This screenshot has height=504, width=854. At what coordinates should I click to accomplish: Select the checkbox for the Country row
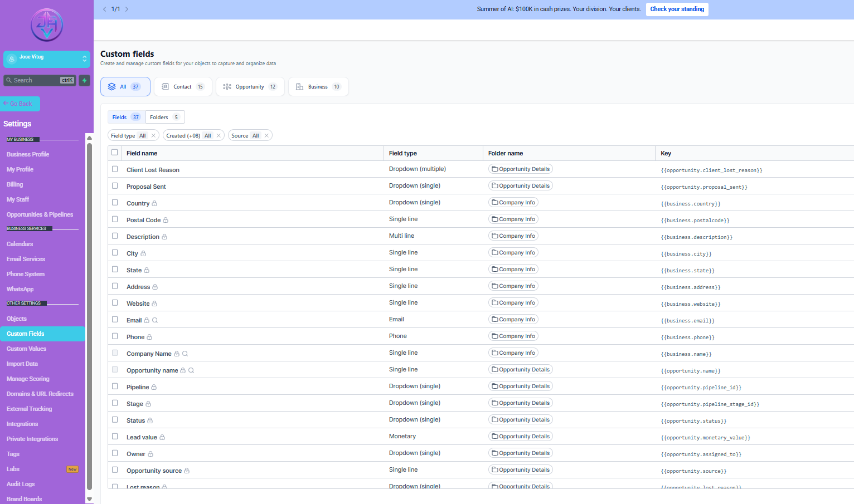pyautogui.click(x=115, y=202)
